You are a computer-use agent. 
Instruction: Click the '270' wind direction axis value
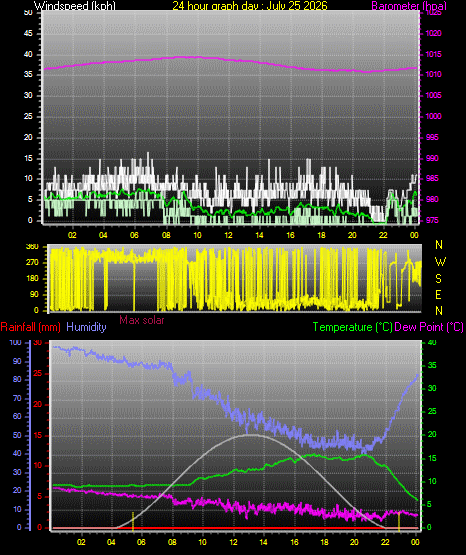(32, 263)
